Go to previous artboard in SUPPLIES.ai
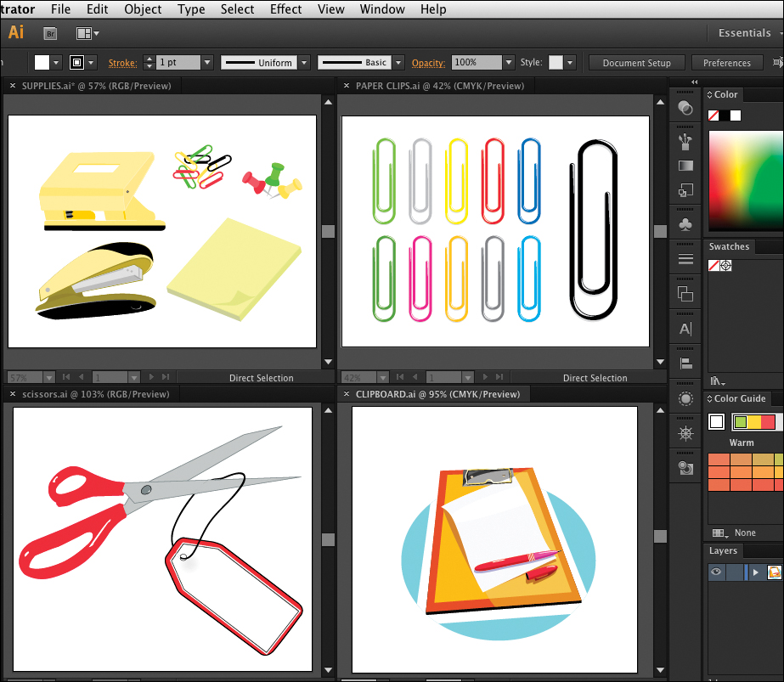Image resolution: width=784 pixels, height=682 pixels. coord(81,377)
